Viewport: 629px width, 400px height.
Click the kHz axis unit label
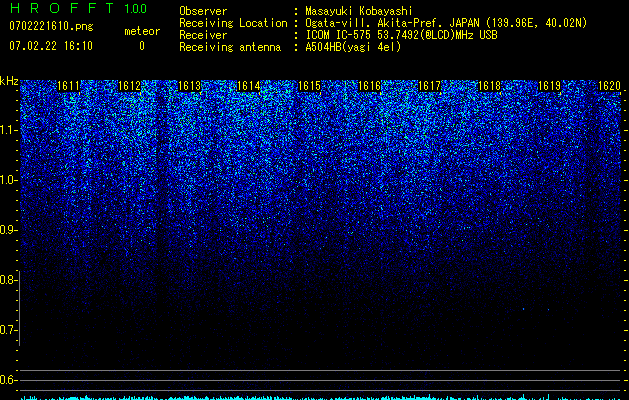[9, 81]
